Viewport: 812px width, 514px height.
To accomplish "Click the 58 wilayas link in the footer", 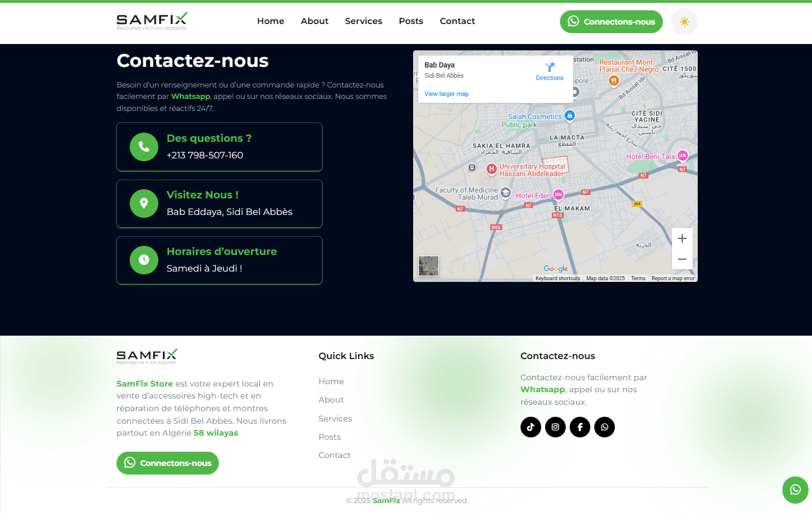I will pos(216,433).
